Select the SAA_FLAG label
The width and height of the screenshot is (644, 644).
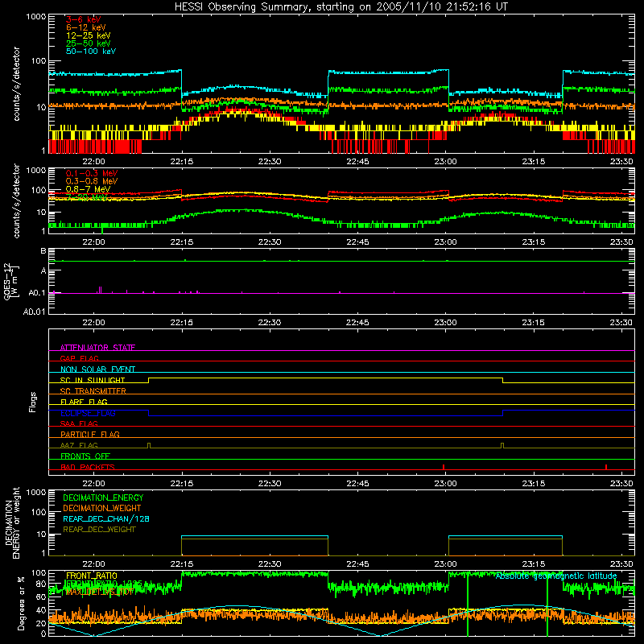(79, 423)
